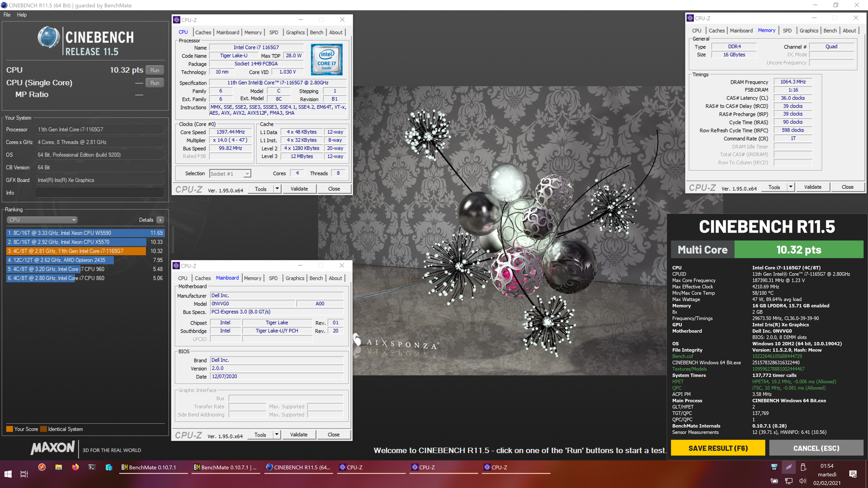Click the CPU-Z title icon of CPU tab window

[177, 20]
